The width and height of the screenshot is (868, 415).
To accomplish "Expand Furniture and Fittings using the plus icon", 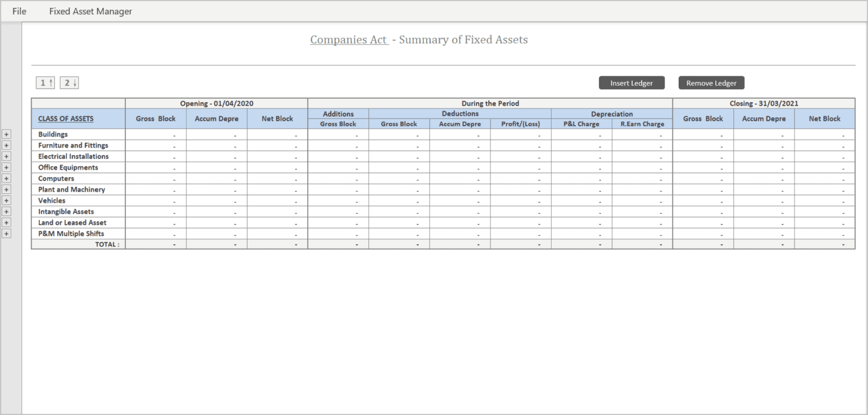I will 6,145.
